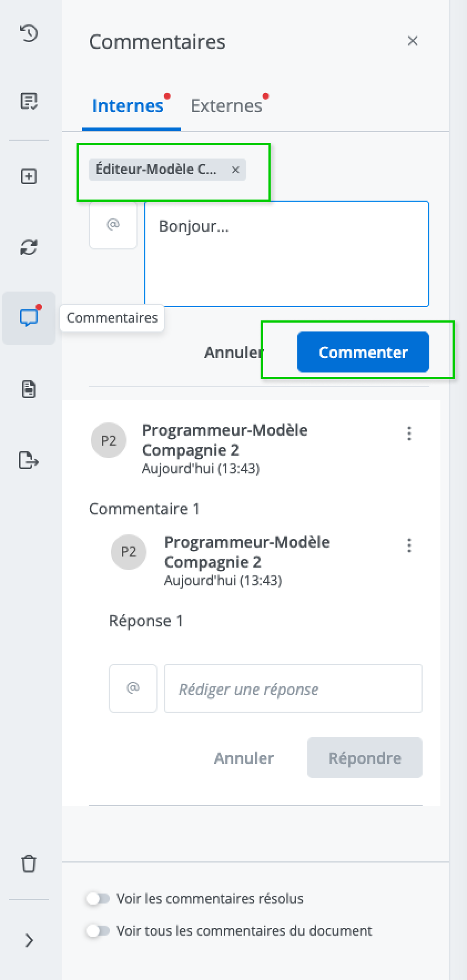Open the Commentaires speech bubble icon

(x=29, y=318)
